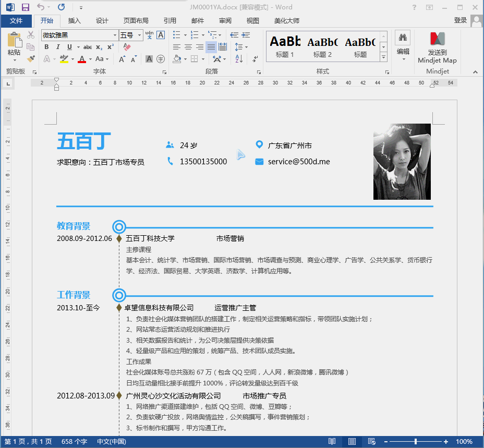484x448 pixels.
Task: Click 登录 sign-in link
Action: pyautogui.click(x=460, y=20)
